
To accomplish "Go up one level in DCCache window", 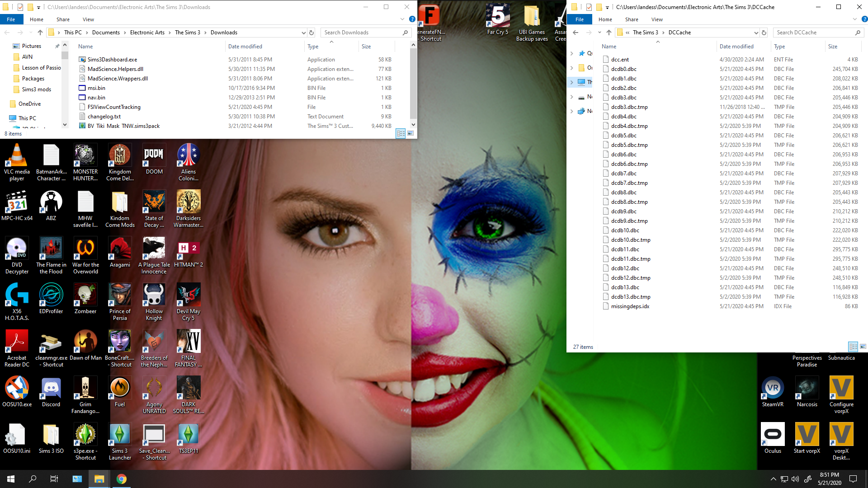I will [609, 33].
